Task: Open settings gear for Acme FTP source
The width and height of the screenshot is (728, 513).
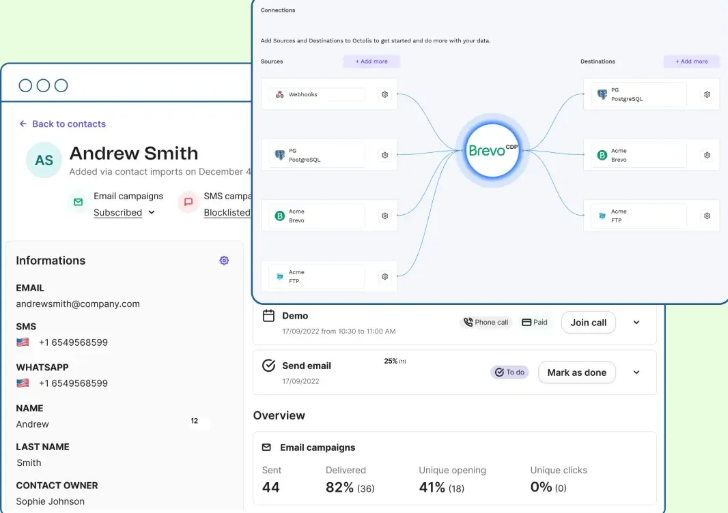Action: 384,277
